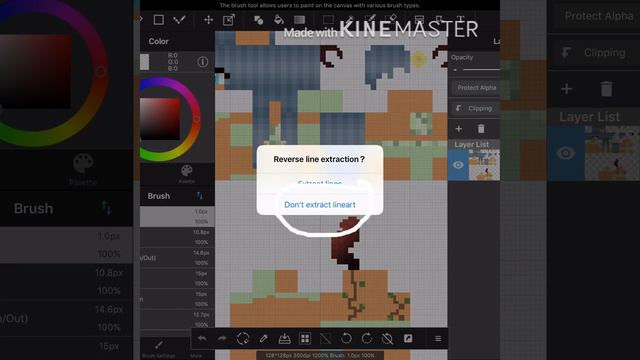The image size is (640, 360).
Task: Rotate canvas counterclockwise icon
Action: 346,338
